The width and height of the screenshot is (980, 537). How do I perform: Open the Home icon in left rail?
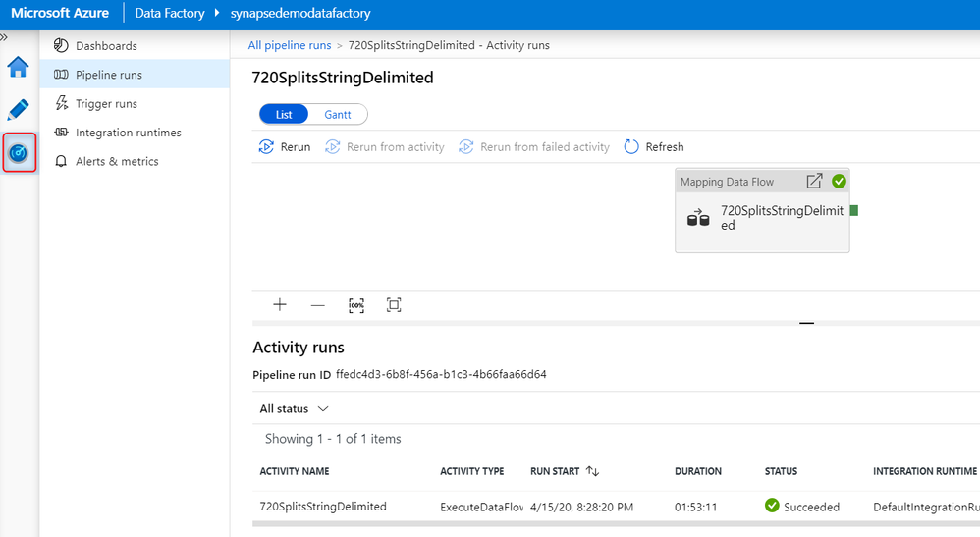tap(18, 67)
